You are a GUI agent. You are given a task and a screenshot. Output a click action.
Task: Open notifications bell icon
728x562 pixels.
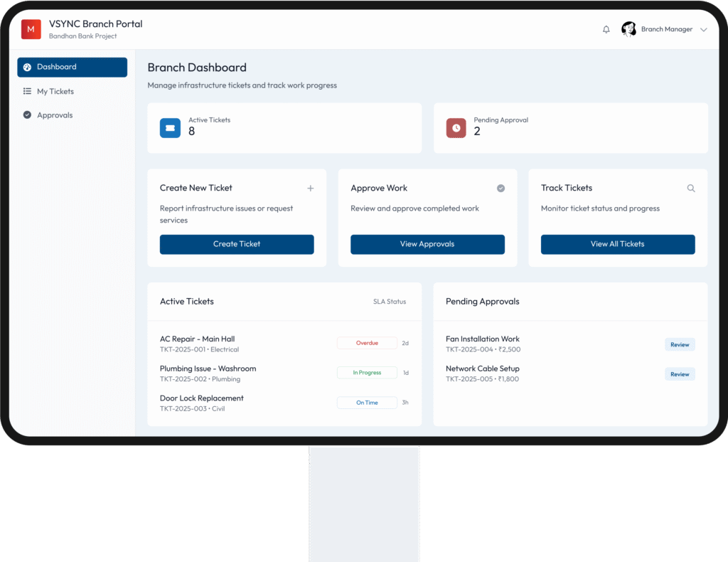pyautogui.click(x=606, y=30)
